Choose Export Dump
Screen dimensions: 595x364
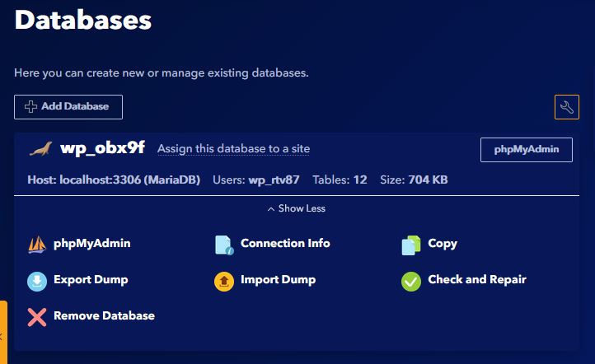[x=91, y=280]
